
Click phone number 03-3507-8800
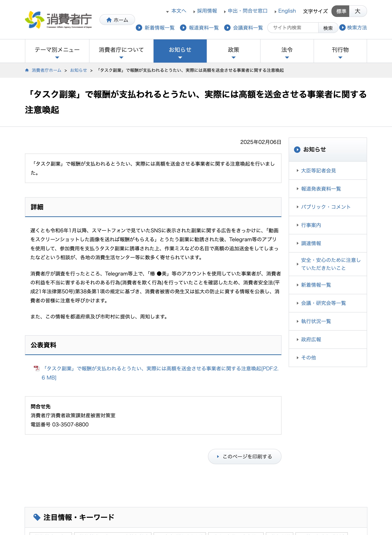[x=70, y=425]
